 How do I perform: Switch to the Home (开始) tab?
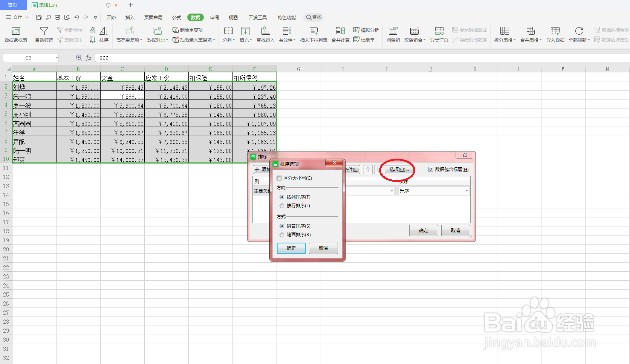tap(111, 17)
